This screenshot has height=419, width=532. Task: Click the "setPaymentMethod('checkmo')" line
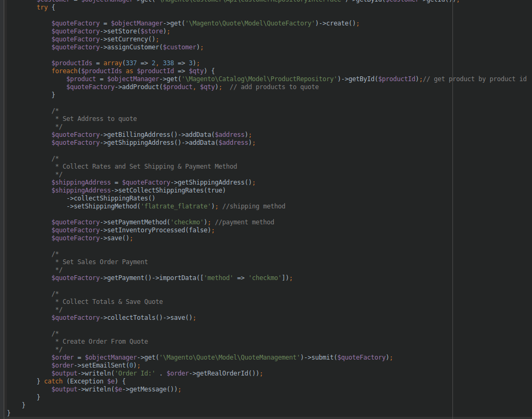click(x=131, y=222)
